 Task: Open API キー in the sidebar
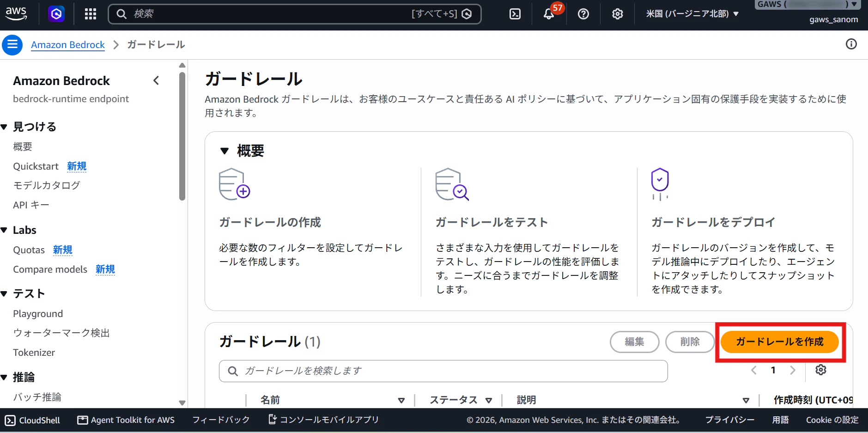tap(31, 205)
